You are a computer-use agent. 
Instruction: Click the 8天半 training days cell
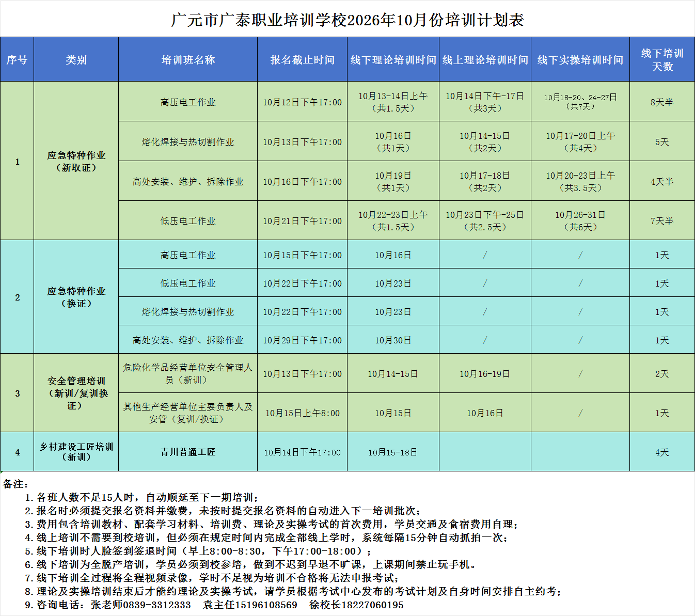662,102
